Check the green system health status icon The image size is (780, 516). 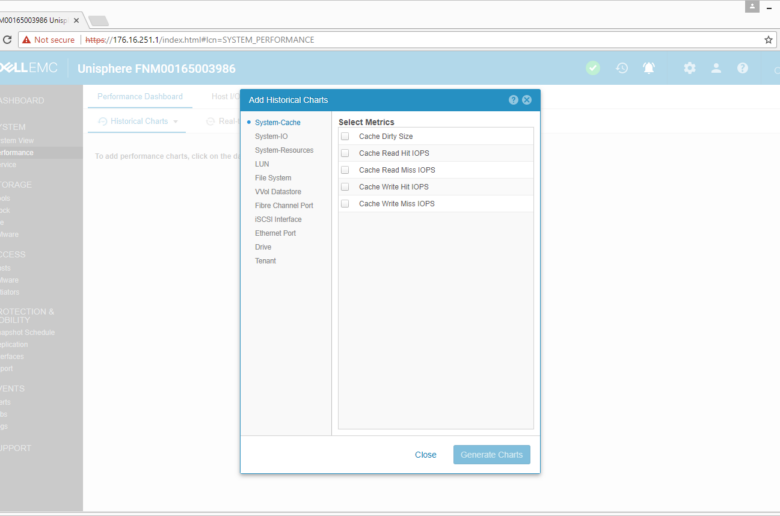click(592, 68)
